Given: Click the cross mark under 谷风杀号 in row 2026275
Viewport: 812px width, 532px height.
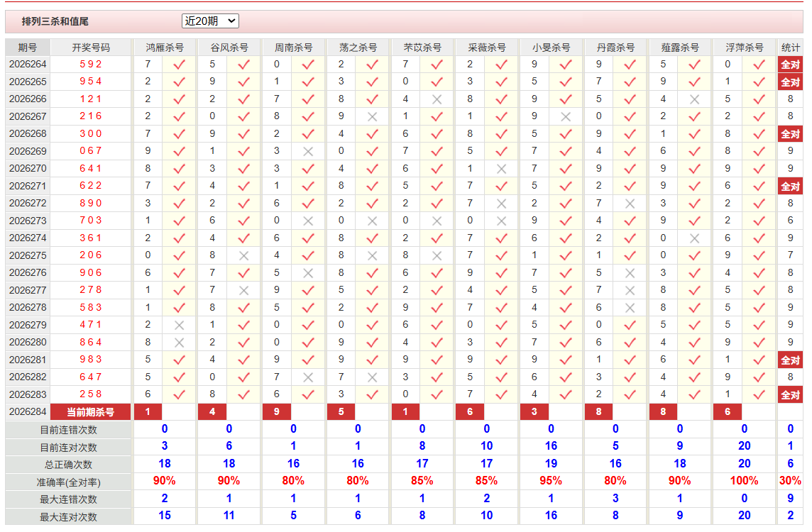Looking at the screenshot, I should (244, 255).
